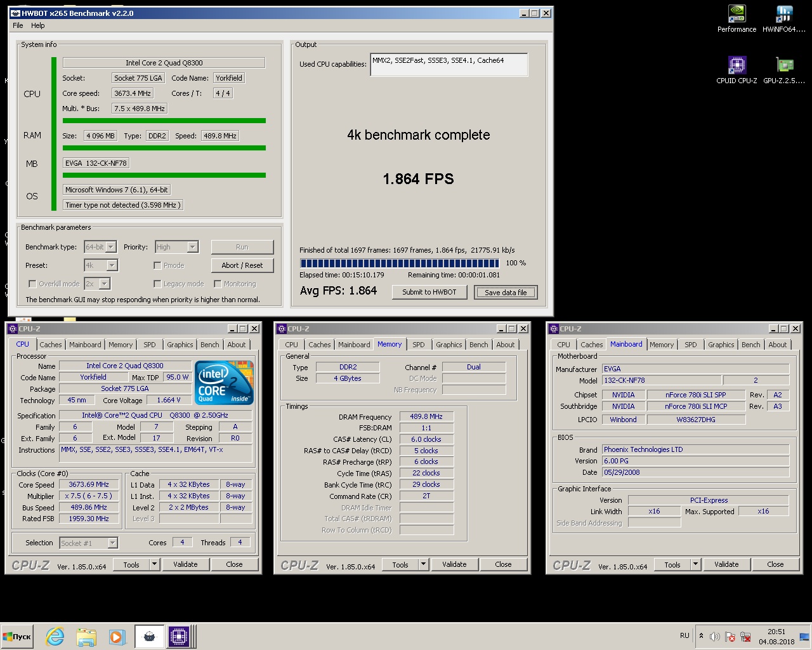
Task: Click the HWBOT x265 title bar icon
Action: click(15, 13)
